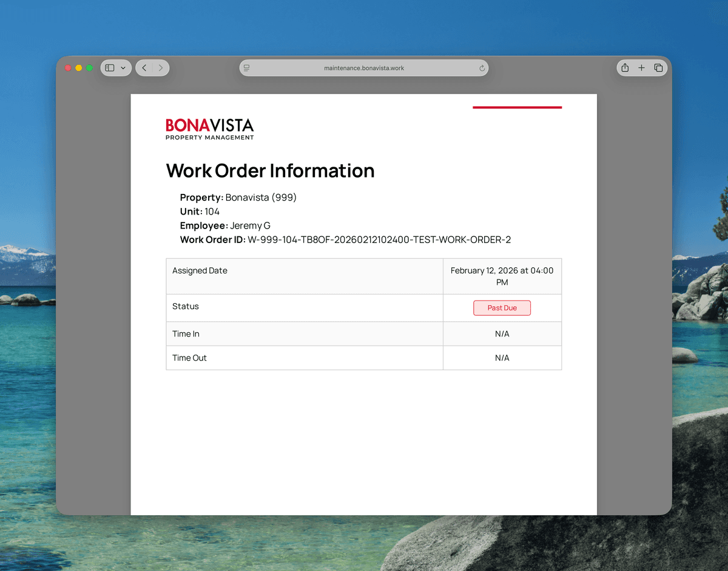This screenshot has height=571, width=728.
Task: Select the Time Out table row
Action: (x=303, y=358)
